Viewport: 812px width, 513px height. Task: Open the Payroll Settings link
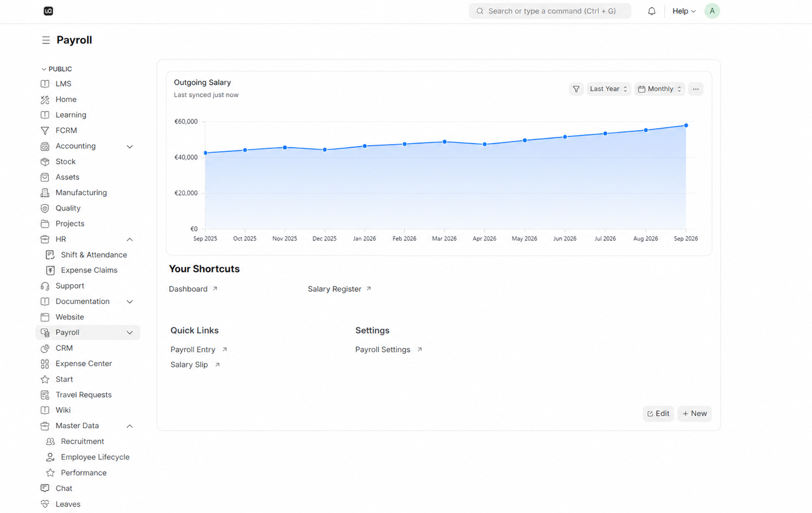tap(389, 349)
